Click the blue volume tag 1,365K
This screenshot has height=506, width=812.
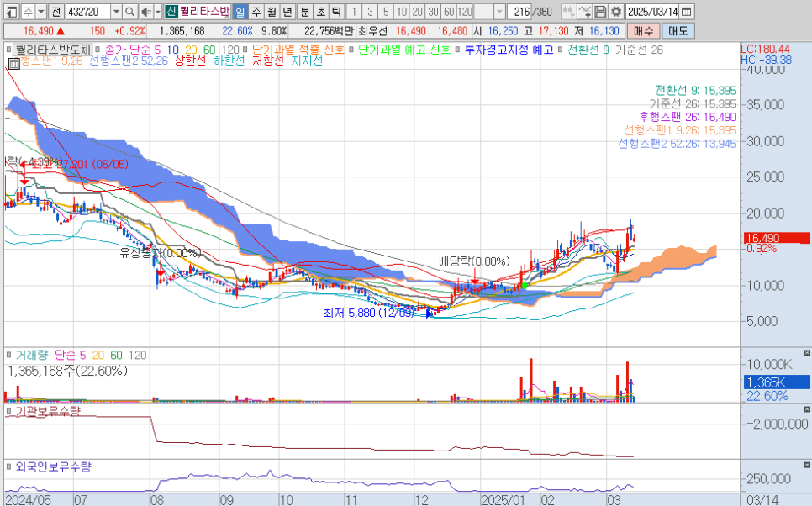pos(777,382)
